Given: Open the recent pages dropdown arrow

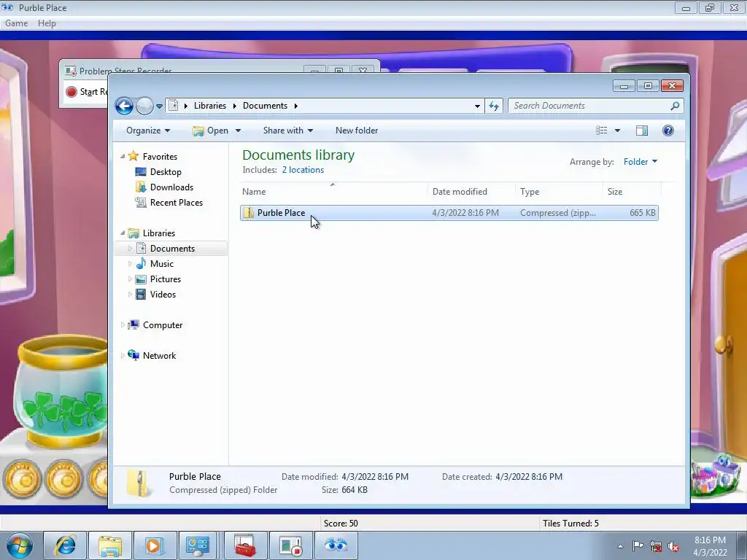Looking at the screenshot, I should click(159, 106).
